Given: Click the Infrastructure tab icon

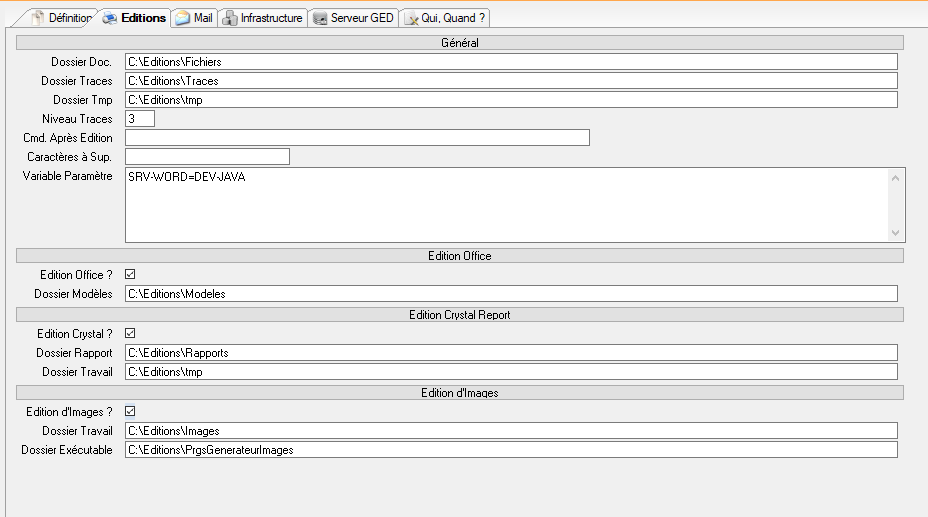Looking at the screenshot, I should (230, 18).
